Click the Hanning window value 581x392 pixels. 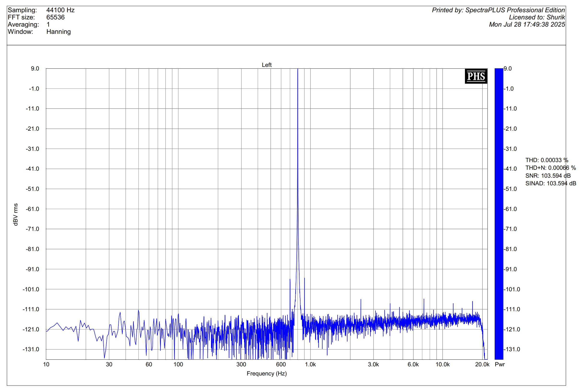(x=59, y=32)
